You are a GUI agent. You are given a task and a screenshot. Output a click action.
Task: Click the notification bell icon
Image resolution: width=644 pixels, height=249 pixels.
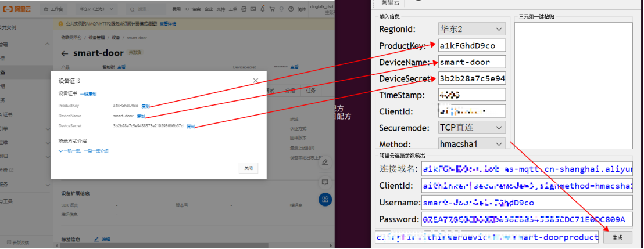point(263,9)
